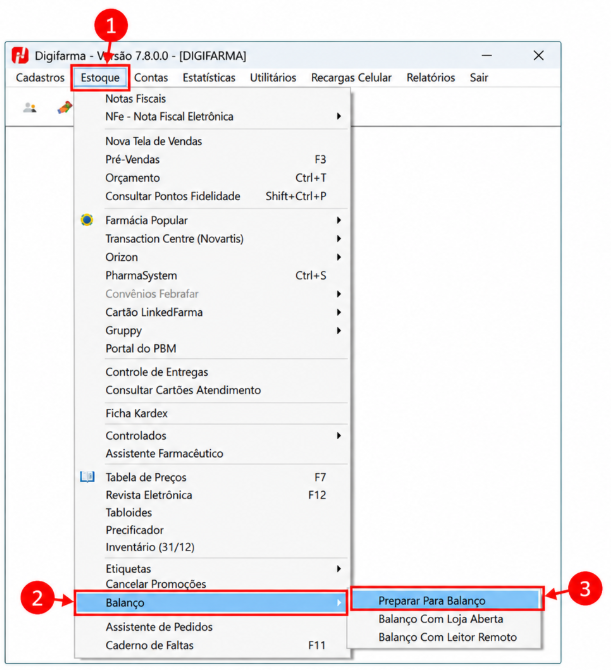Expand NFe - Nota Fiscal Eletrônica submenu arrow
This screenshot has height=670, width=611.
pyautogui.click(x=339, y=116)
